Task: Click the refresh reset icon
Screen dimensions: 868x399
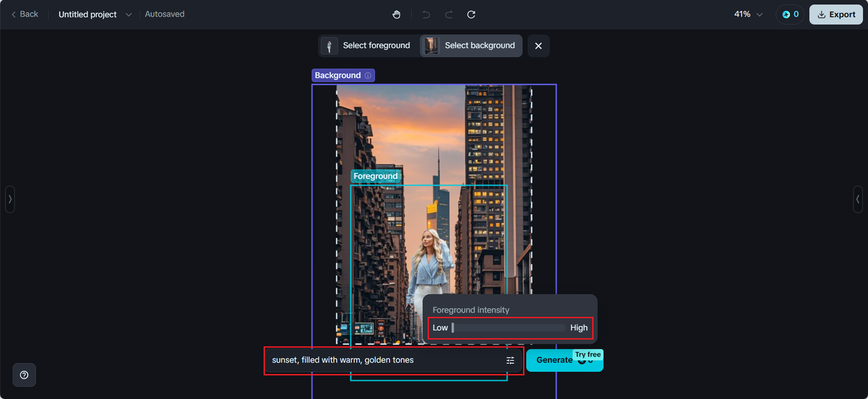Action: 471,14
